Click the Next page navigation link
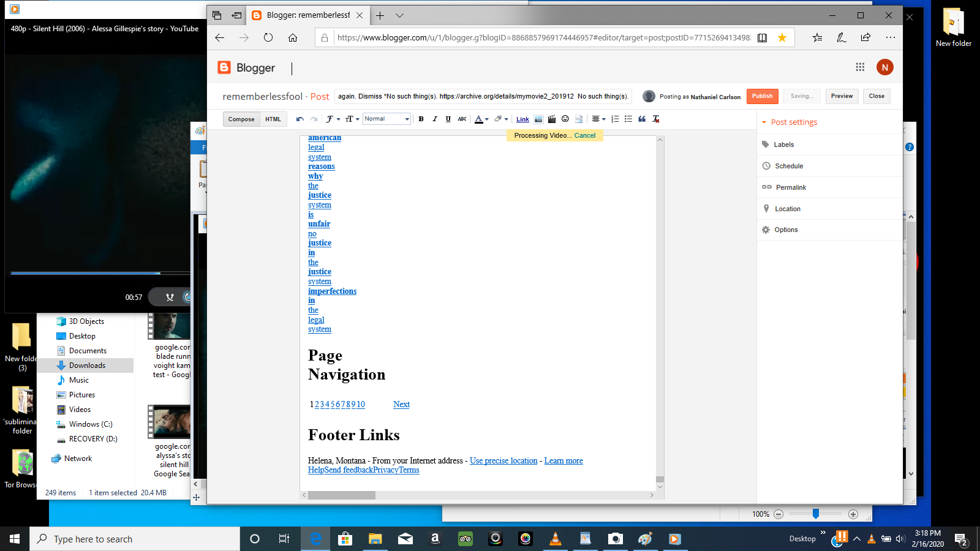Image resolution: width=980 pixels, height=551 pixels. tap(401, 404)
